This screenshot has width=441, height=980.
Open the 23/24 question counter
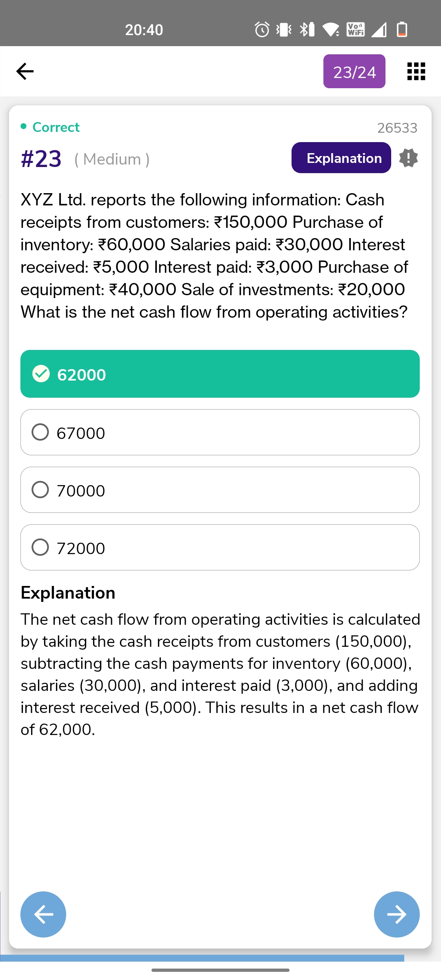coord(354,71)
